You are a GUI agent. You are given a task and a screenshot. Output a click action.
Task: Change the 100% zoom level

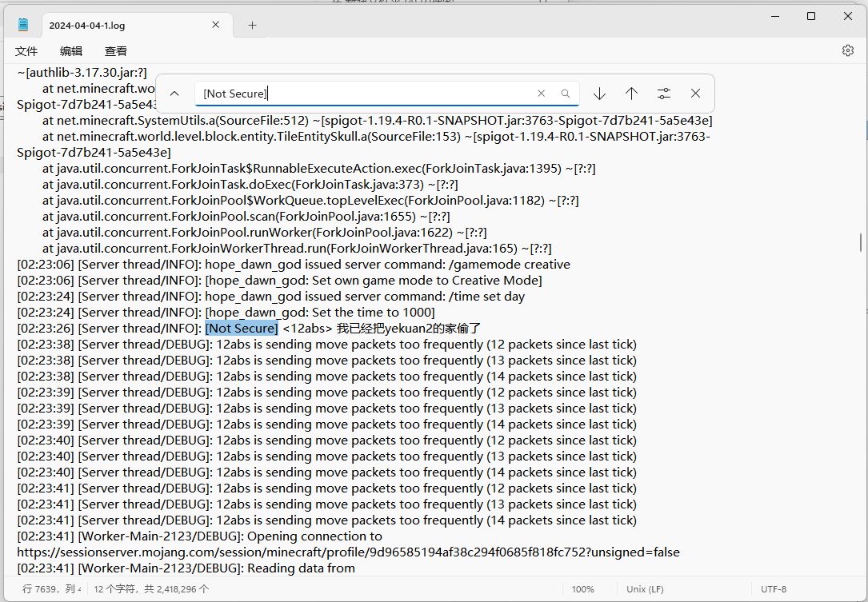coord(582,589)
